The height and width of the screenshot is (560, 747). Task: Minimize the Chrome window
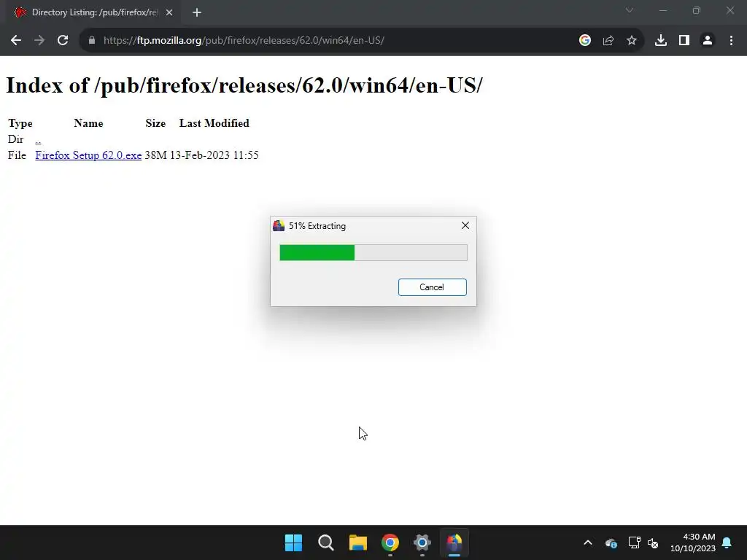pos(662,10)
